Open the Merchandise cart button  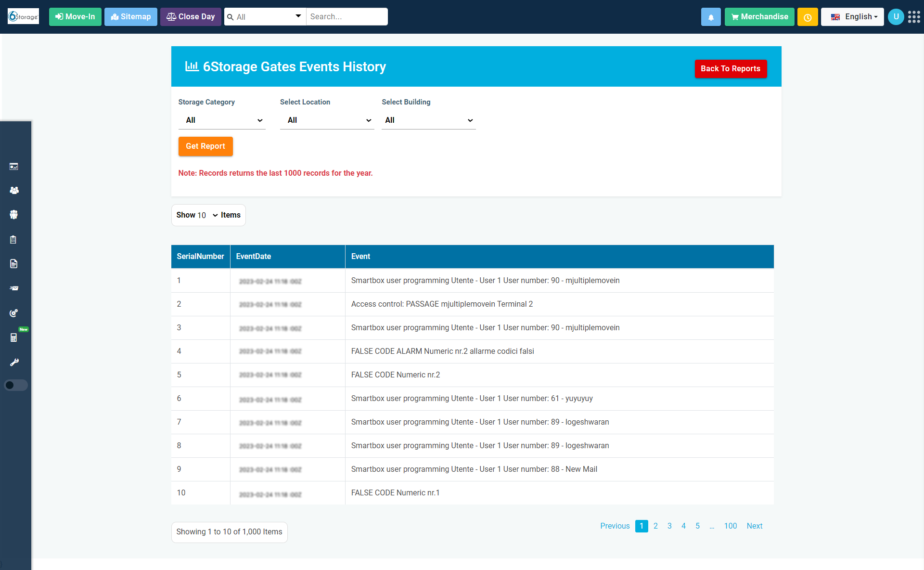pyautogui.click(x=759, y=17)
